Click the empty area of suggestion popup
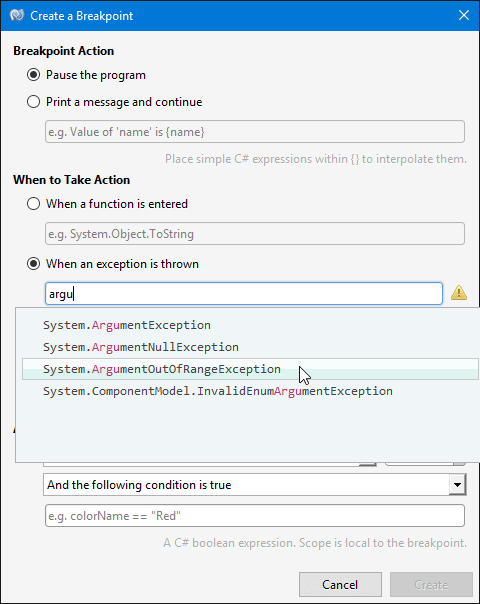The image size is (480, 604). point(247,431)
